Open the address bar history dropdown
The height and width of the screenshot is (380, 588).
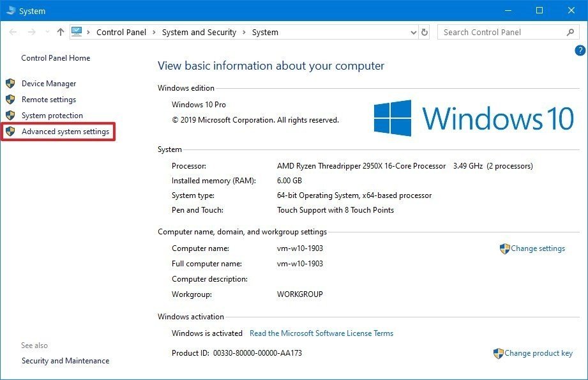tap(413, 33)
